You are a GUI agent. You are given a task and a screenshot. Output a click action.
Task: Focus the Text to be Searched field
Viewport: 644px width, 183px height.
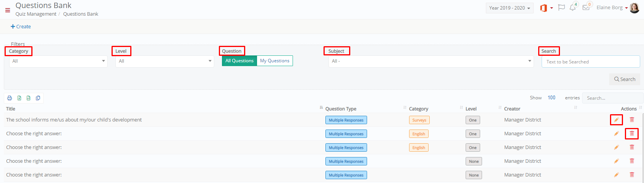[x=591, y=62]
